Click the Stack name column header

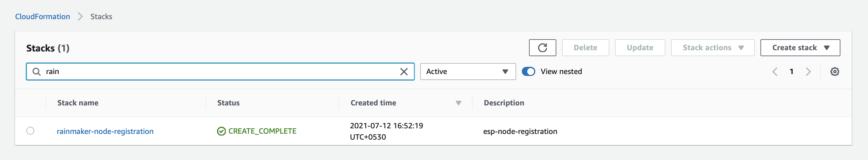[78, 103]
